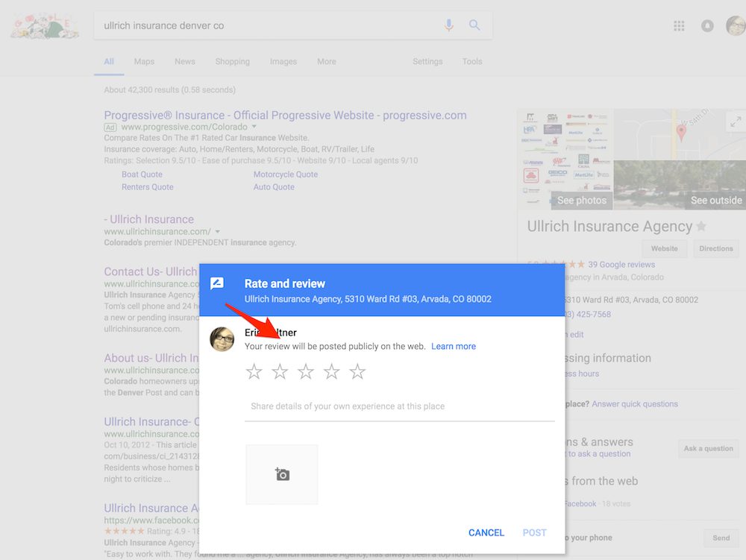Image resolution: width=746 pixels, height=560 pixels.
Task: Open the Progressive Insurance ad headline
Action: click(285, 115)
